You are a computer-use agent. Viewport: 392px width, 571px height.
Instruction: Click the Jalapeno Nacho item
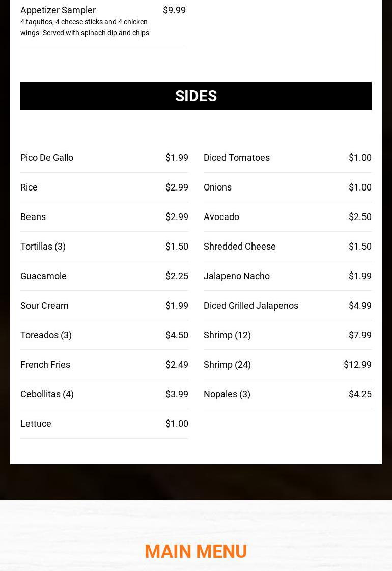point(237,276)
